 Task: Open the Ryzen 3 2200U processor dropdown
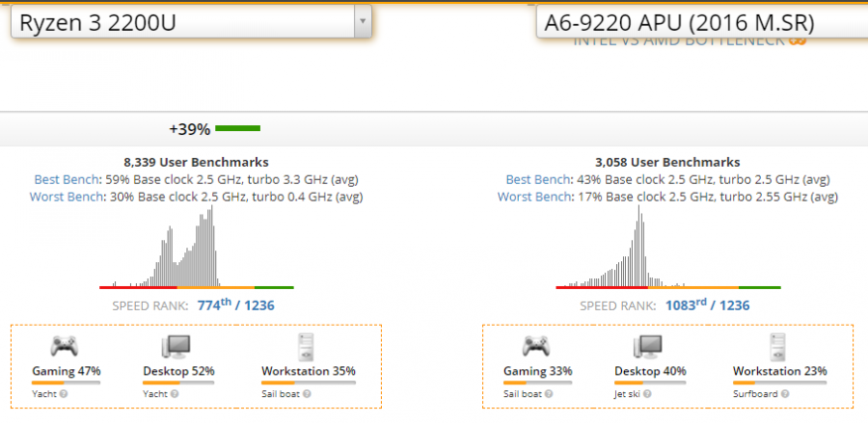[x=191, y=21]
